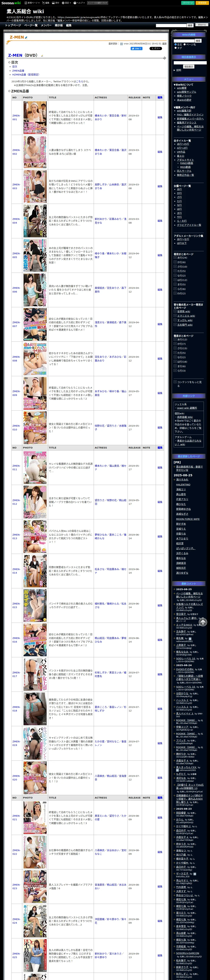The image size is (210, 980).
Task: Click the edit icon in ZMEN-001 row
Action: click(160, 118)
